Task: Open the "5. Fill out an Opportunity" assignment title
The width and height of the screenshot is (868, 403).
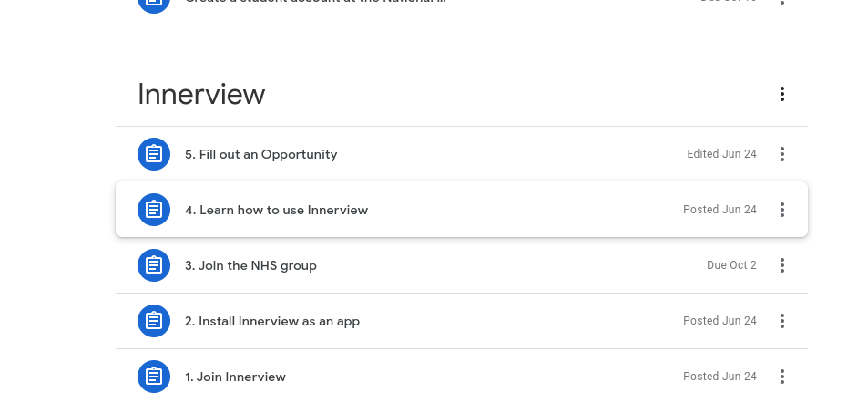Action: point(260,155)
